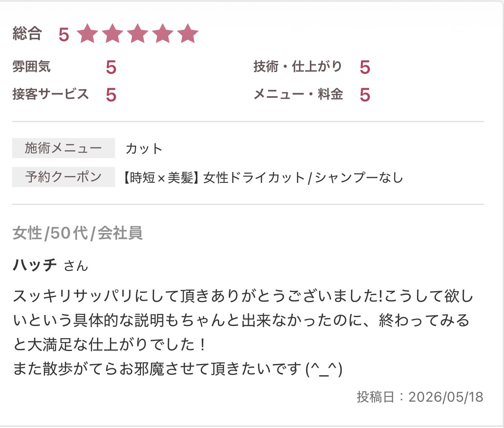Click the 投稿日 2026/05/18 date

pyautogui.click(x=420, y=397)
